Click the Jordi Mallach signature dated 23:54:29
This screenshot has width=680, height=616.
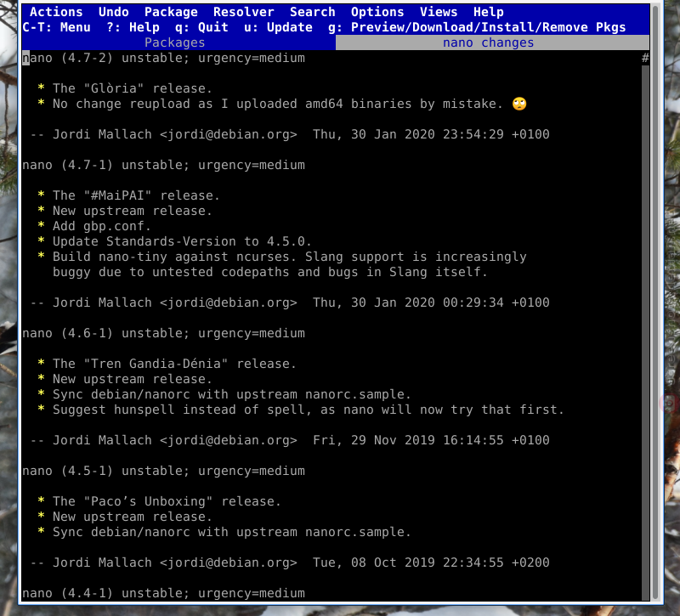pos(290,134)
